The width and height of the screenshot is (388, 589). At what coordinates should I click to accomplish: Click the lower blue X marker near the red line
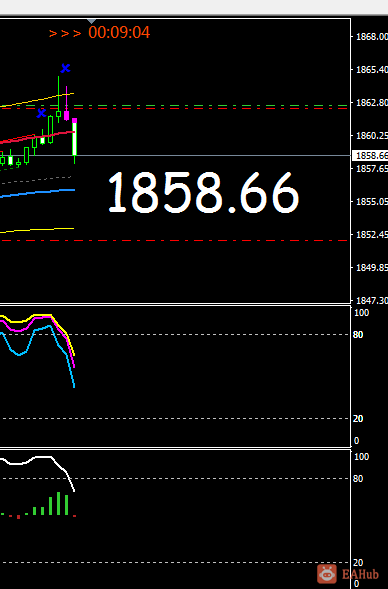[x=41, y=113]
